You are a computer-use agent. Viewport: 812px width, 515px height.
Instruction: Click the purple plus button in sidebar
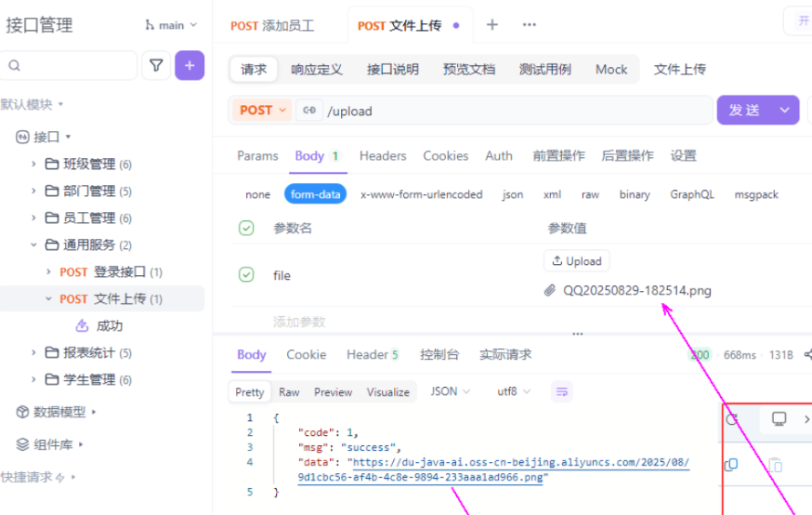tap(190, 66)
